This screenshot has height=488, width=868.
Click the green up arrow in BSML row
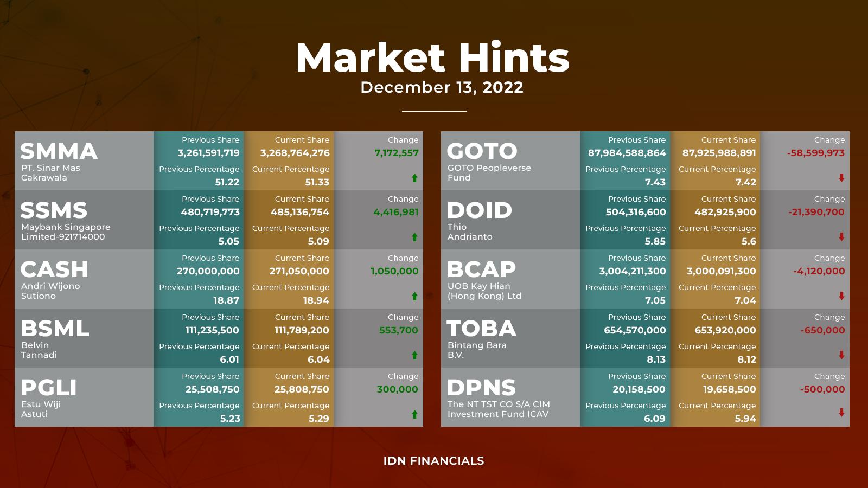[414, 355]
